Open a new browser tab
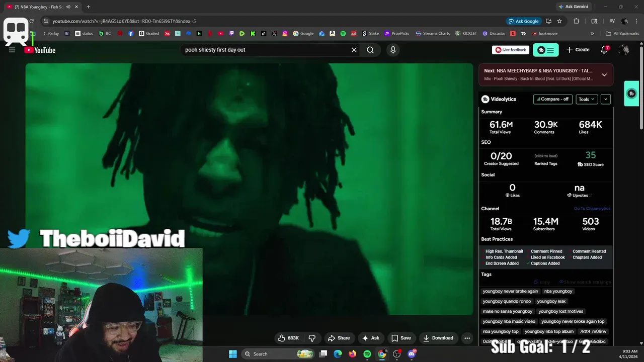This screenshot has height=362, width=644. (89, 7)
